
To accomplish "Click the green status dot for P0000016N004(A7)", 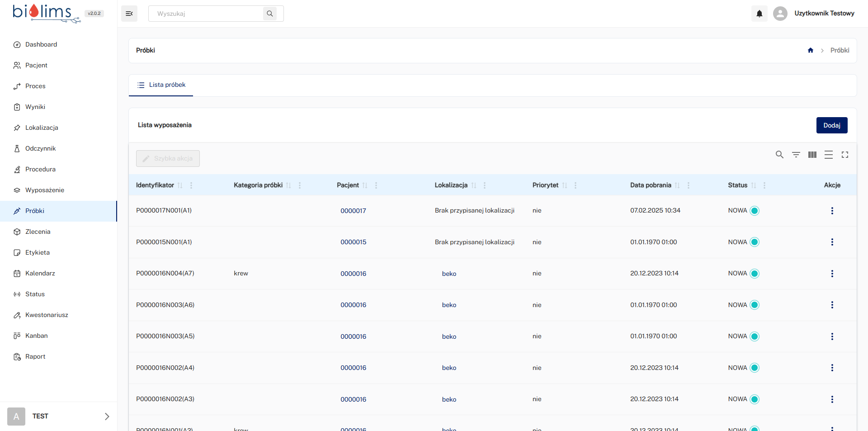I will click(755, 274).
